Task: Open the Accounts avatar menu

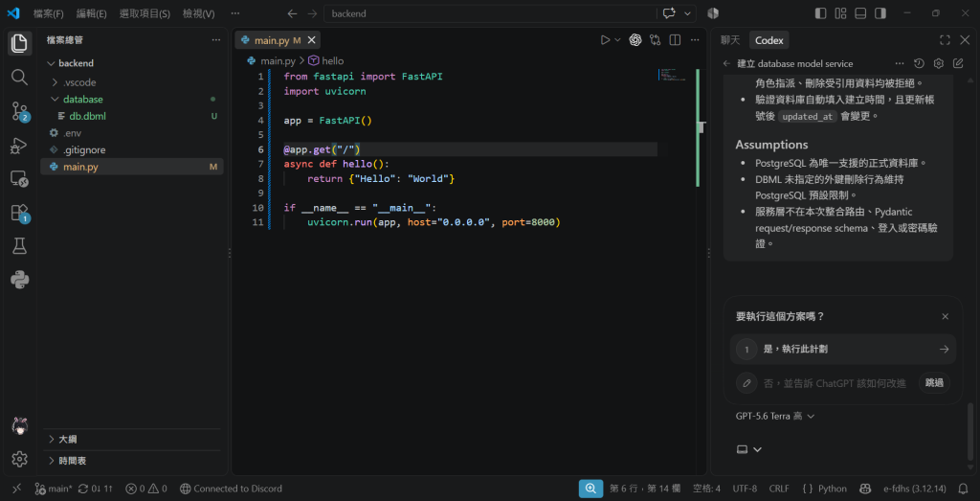Action: pos(19,426)
